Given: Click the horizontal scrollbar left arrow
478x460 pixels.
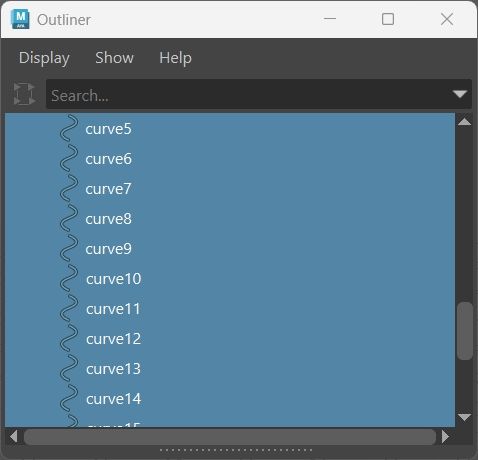Looking at the screenshot, I should coord(14,436).
